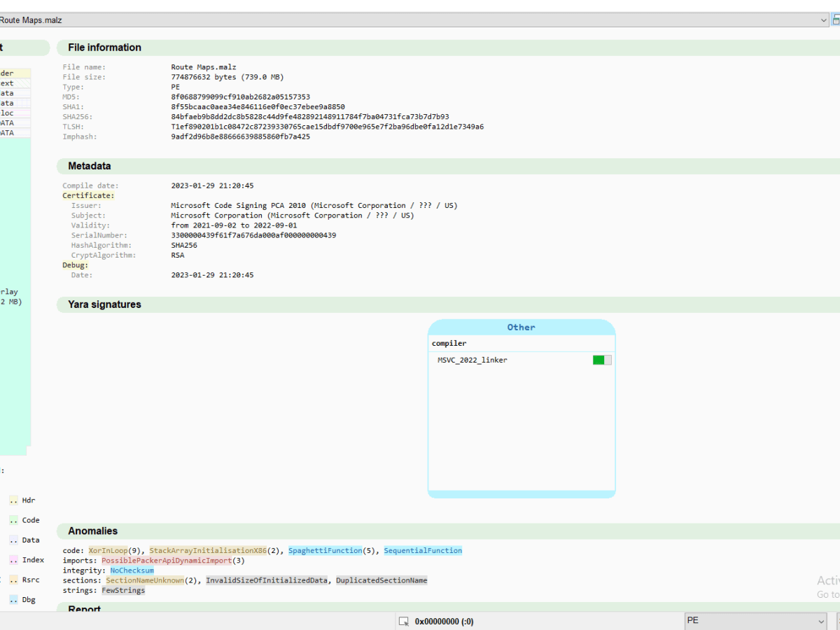Toggle the Code legend entry
Screen dimensions: 840x630
click(29, 520)
